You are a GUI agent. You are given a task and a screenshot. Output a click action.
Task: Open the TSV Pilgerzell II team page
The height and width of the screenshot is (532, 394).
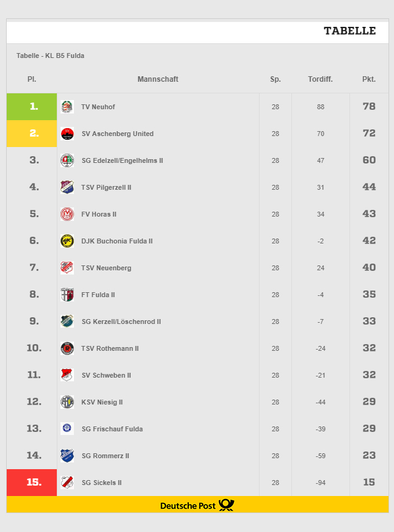(106, 187)
